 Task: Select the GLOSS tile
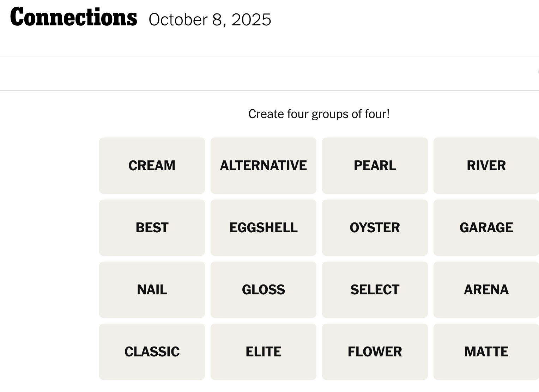click(x=264, y=289)
